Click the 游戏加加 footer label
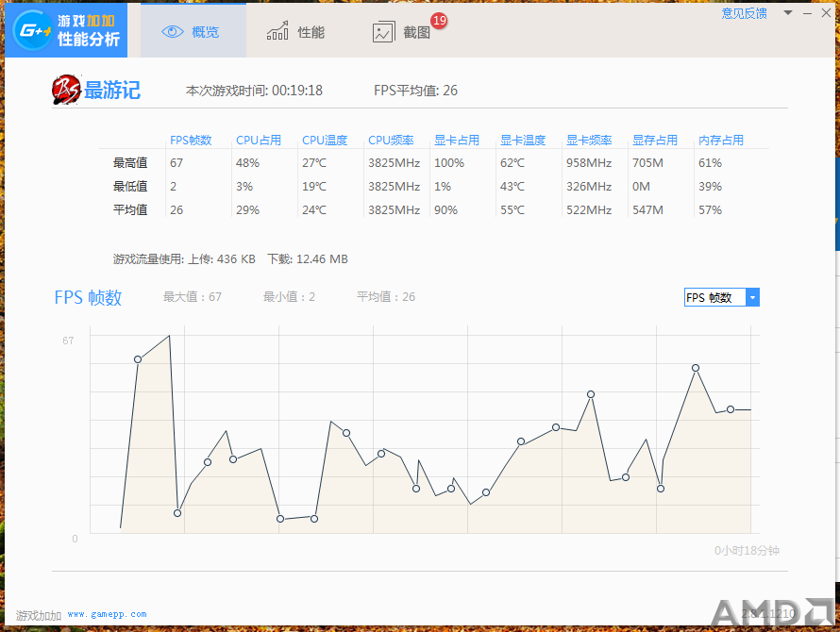This screenshot has width=840, height=632. 39,615
